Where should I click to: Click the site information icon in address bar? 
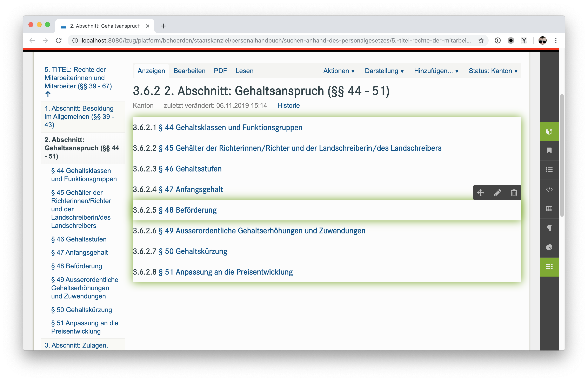click(75, 40)
